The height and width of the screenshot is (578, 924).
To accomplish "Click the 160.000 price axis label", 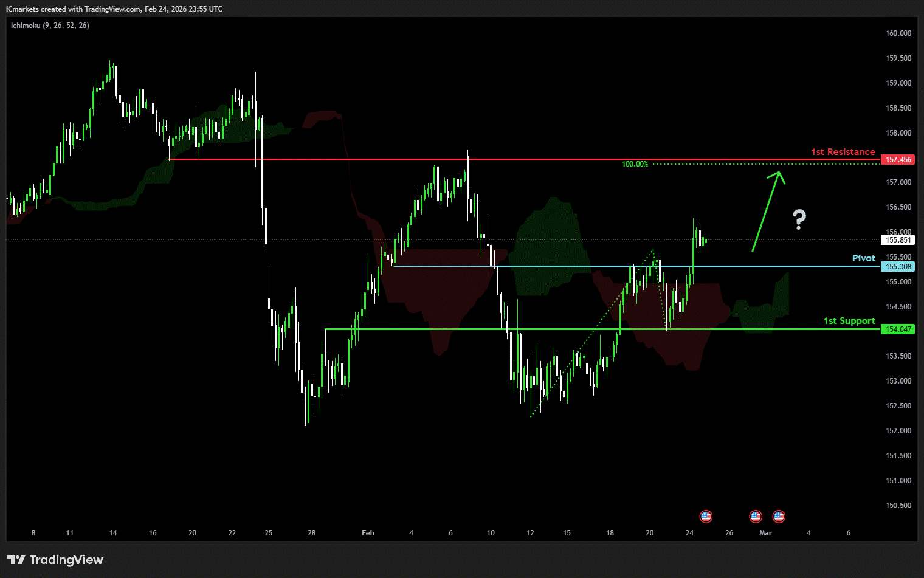I will pos(898,33).
